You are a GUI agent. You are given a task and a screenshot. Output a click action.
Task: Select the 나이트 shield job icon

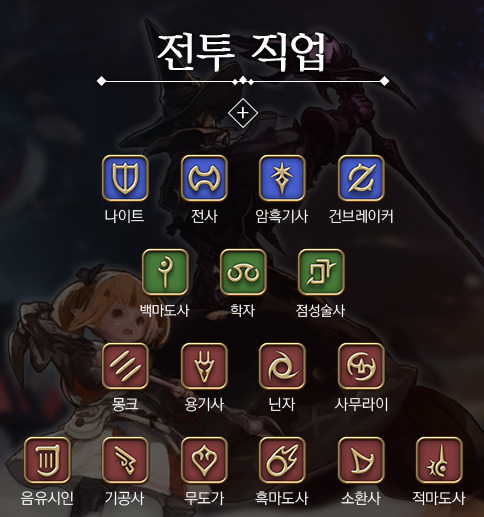[125, 178]
